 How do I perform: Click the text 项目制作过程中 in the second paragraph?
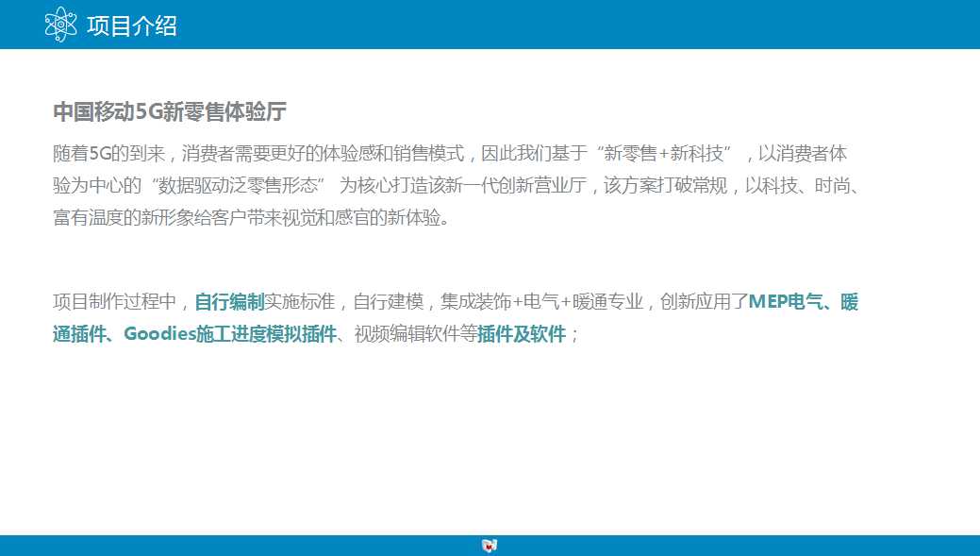tap(114, 302)
